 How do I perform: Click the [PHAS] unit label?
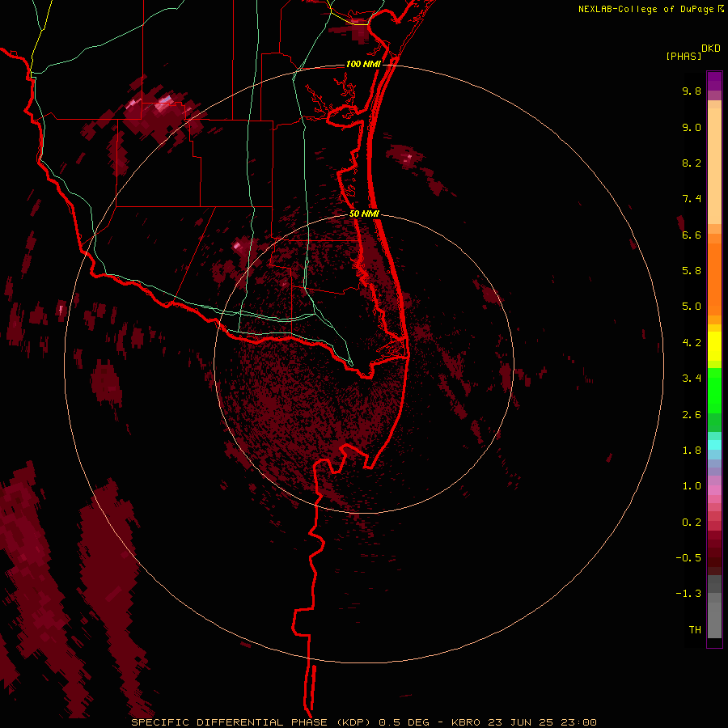pyautogui.click(x=684, y=56)
